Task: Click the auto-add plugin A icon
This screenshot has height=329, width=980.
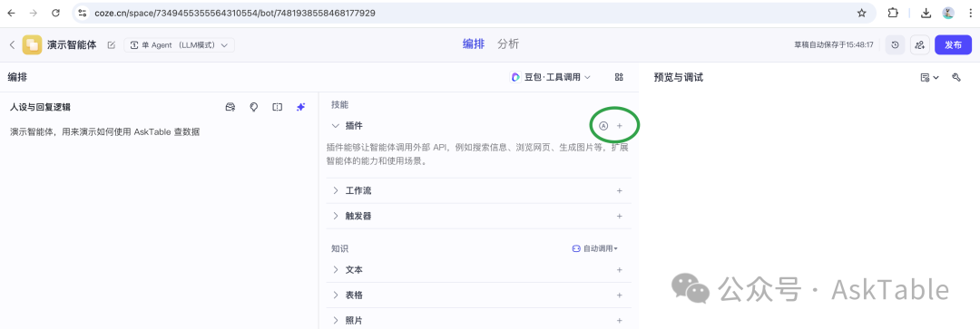Action: click(x=603, y=125)
